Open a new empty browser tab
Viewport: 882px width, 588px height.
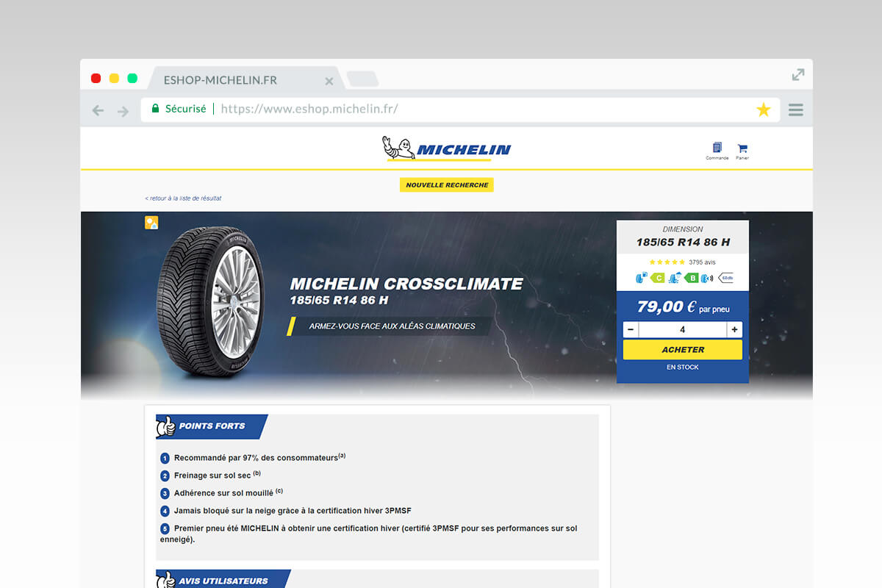[x=362, y=79]
